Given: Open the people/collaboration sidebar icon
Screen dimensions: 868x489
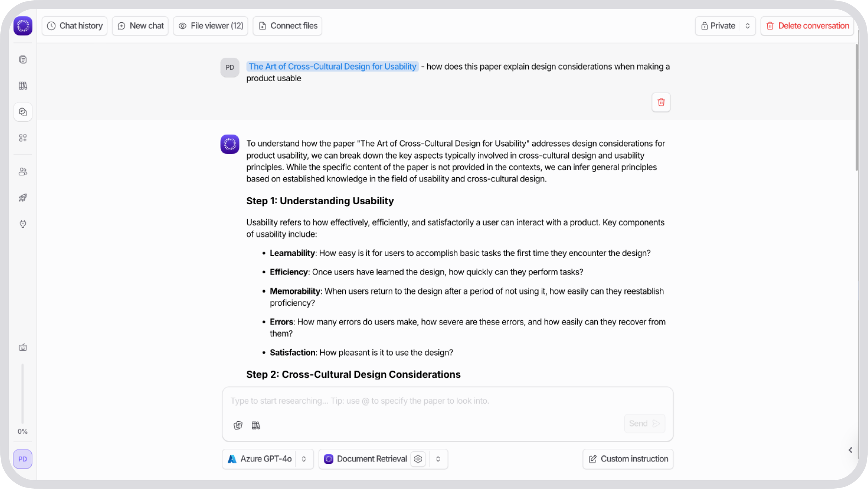Looking at the screenshot, I should coord(23,171).
